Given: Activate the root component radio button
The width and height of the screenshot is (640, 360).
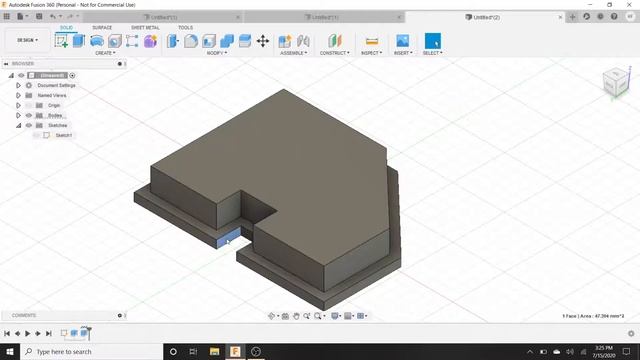Looking at the screenshot, I should (72, 76).
